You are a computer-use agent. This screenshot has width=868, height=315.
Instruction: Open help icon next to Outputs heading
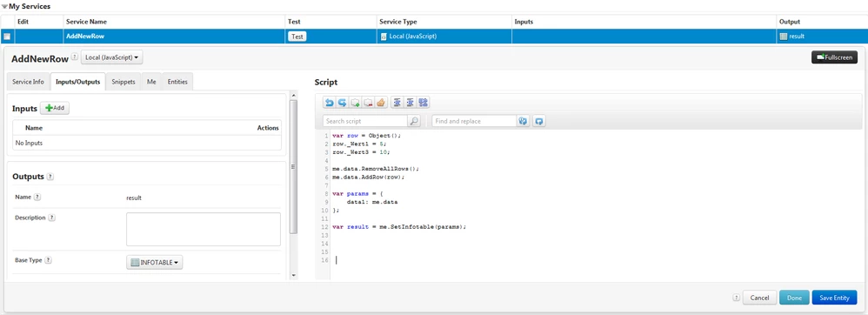coord(50,177)
